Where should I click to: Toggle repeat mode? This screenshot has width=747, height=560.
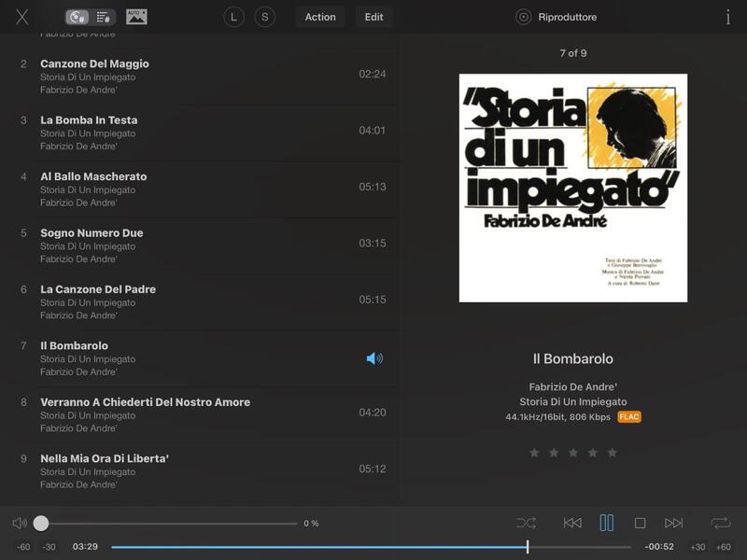point(720,524)
